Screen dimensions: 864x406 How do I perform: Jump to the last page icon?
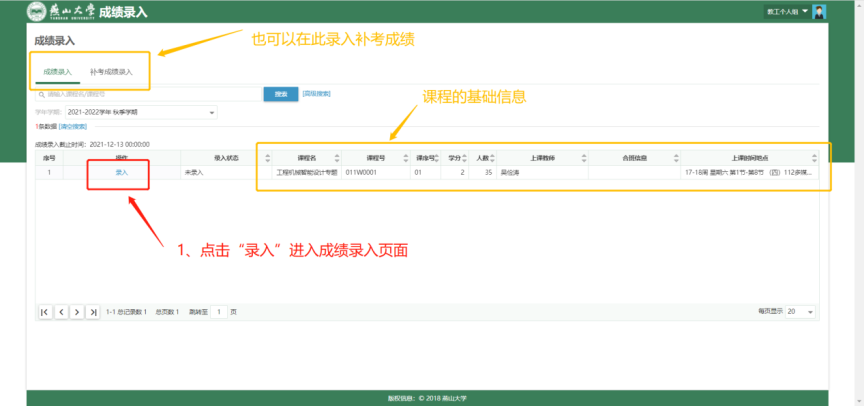point(93,312)
